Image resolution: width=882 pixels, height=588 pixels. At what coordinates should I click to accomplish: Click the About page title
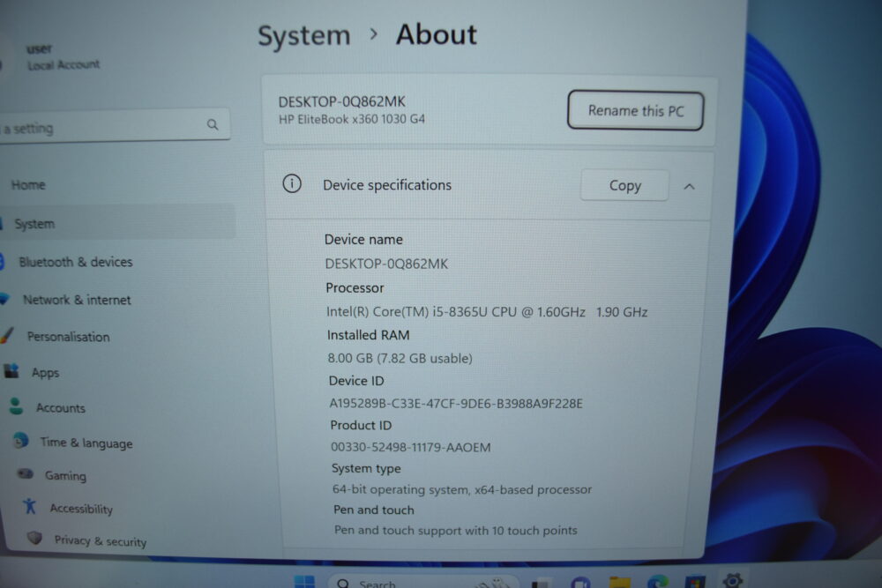point(437,35)
